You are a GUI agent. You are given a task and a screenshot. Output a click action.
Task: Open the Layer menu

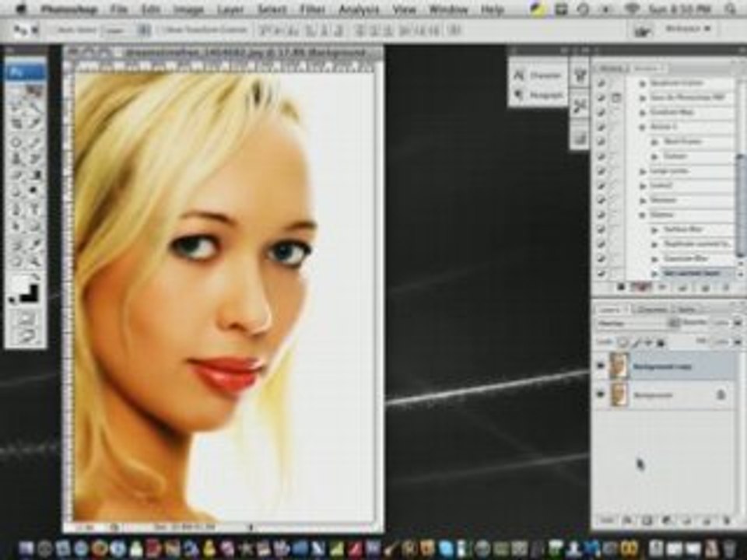coord(230,9)
